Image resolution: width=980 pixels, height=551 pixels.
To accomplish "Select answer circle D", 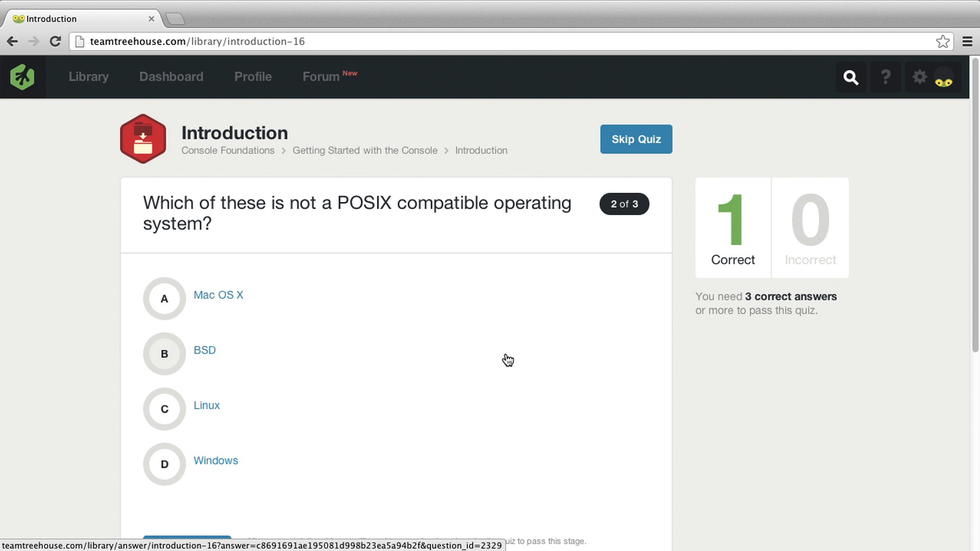I will coord(164,464).
